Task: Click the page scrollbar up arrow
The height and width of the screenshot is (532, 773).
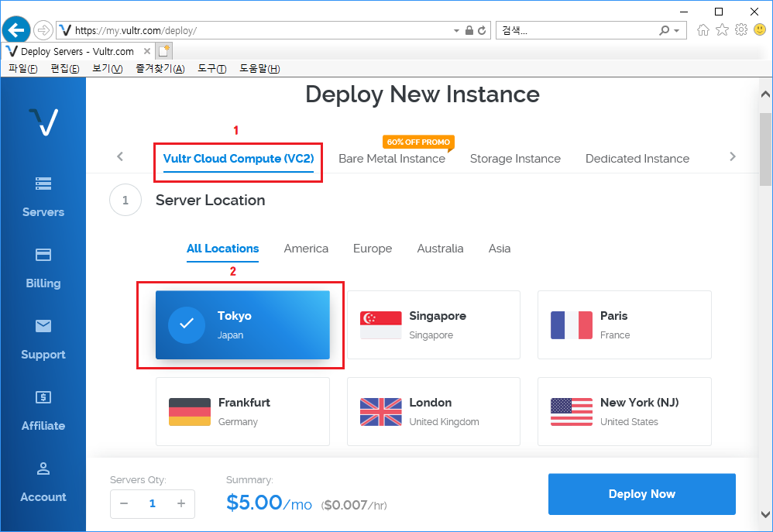Action: [765, 94]
